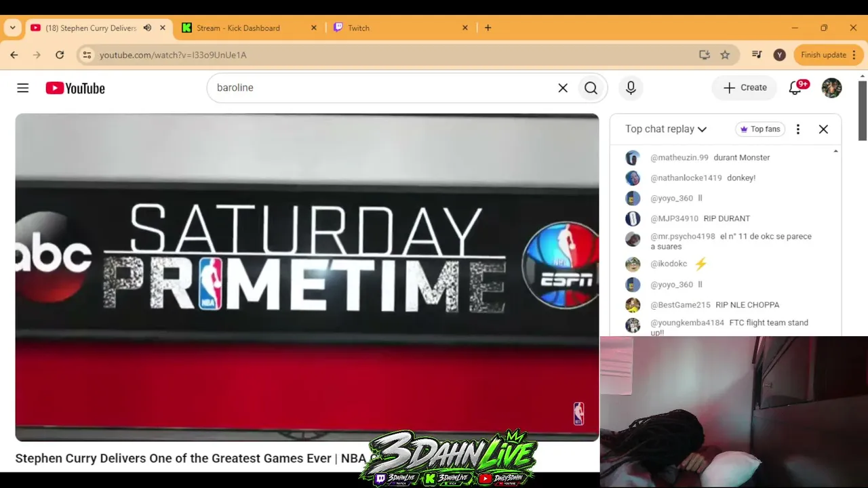The width and height of the screenshot is (868, 488).
Task: Click the @BestGame215 chat avatar
Action: pyautogui.click(x=633, y=305)
